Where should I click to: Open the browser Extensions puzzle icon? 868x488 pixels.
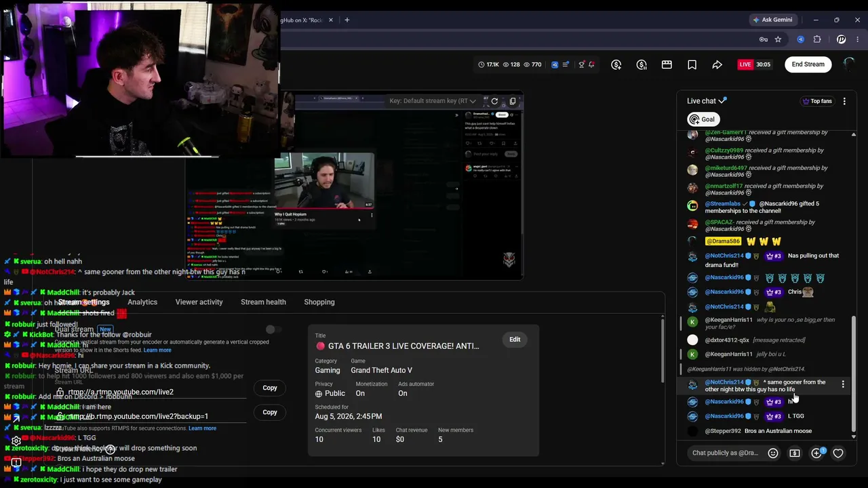(816, 39)
